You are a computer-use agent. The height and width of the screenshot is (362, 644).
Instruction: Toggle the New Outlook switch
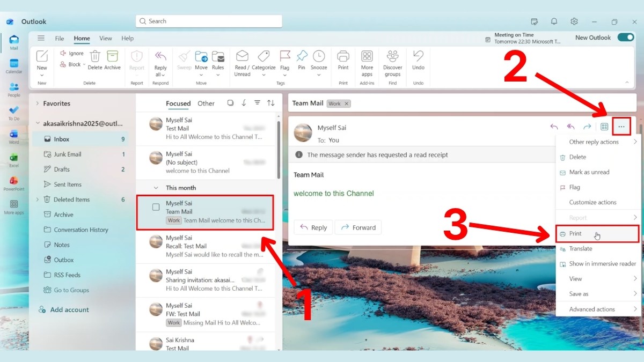pos(626,38)
